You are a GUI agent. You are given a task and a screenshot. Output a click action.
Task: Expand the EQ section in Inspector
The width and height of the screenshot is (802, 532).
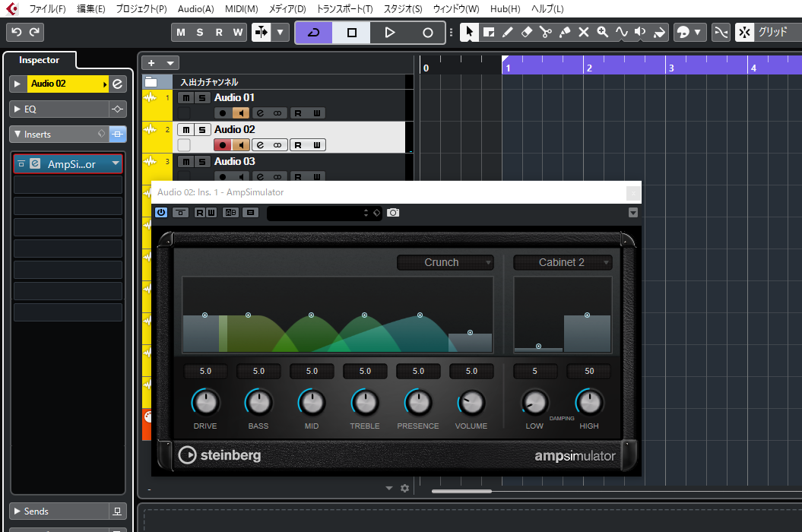click(17, 109)
